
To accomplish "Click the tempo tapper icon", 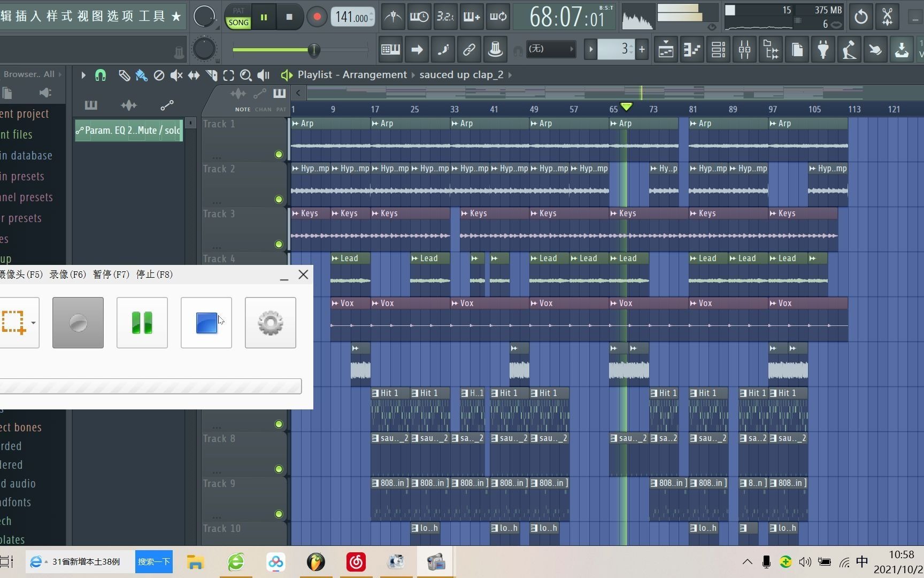I will [849, 50].
